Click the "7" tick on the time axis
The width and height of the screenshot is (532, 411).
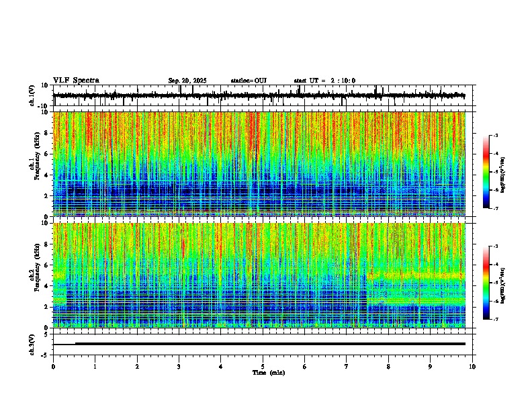347,367
